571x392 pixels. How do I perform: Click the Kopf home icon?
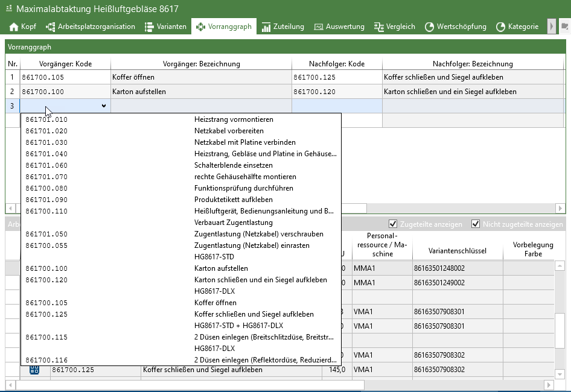[14, 27]
